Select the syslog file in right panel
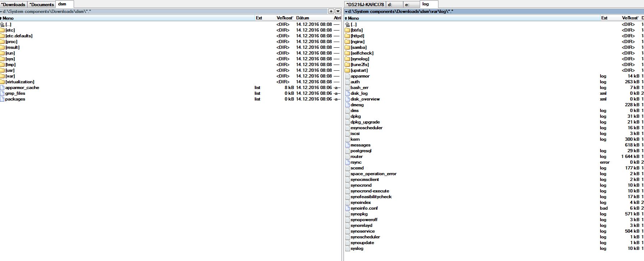 pyautogui.click(x=357, y=248)
